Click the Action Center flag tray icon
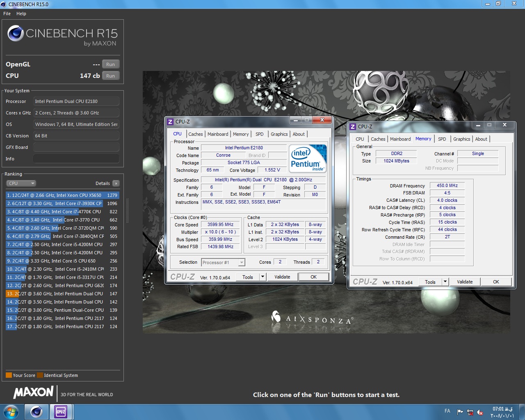 click(460, 412)
